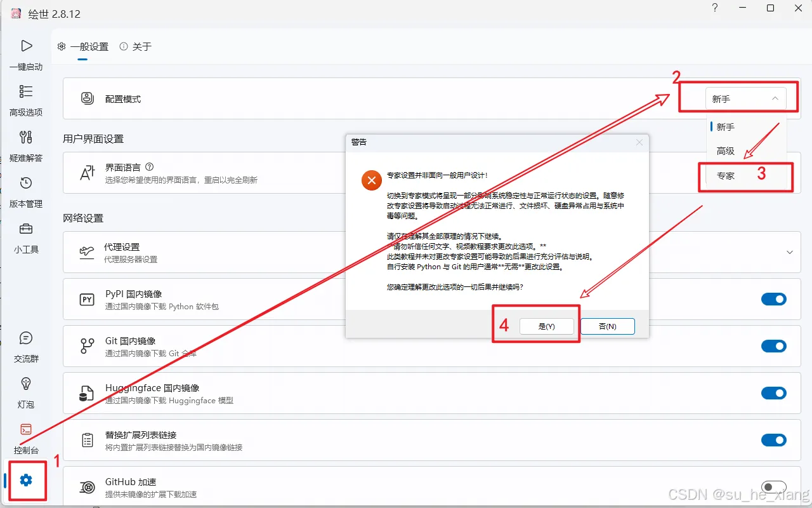Click the help question mark icon
This screenshot has height=508, width=812.
pos(714,8)
